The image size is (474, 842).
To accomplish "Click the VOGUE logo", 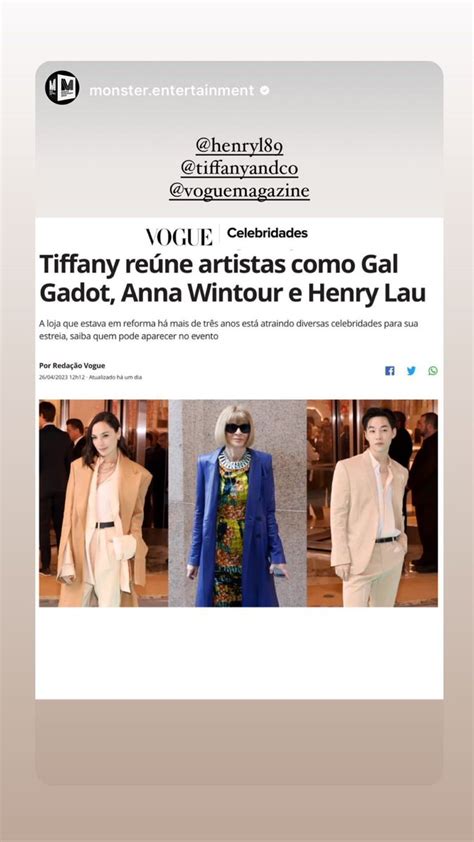I will point(179,236).
